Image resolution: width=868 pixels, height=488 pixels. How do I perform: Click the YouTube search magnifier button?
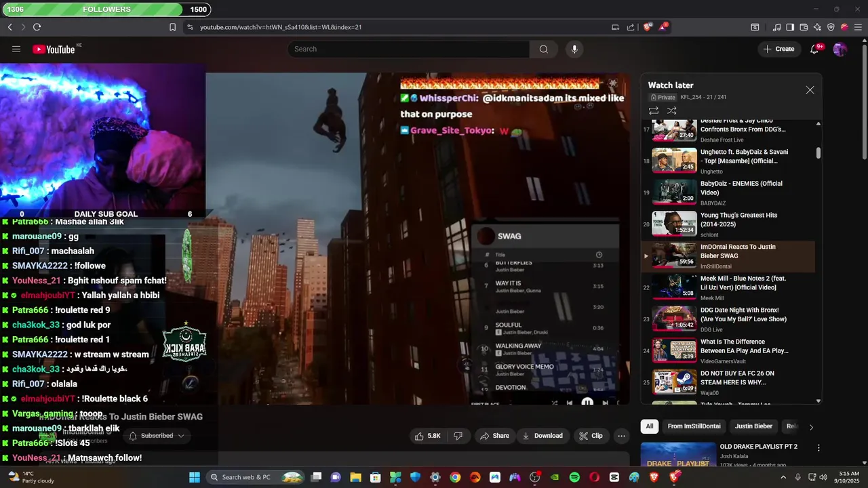pyautogui.click(x=543, y=49)
